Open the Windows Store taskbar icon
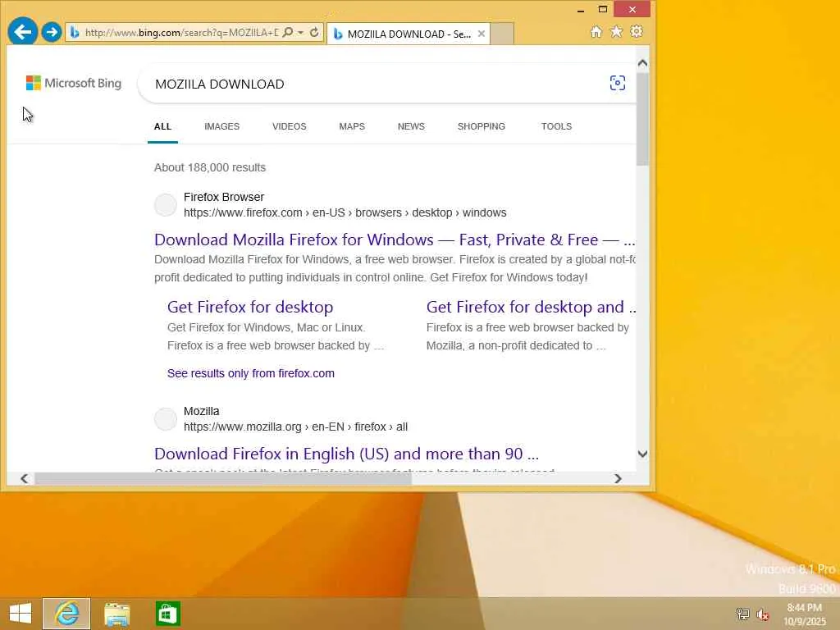This screenshot has width=840, height=630. pyautogui.click(x=167, y=614)
